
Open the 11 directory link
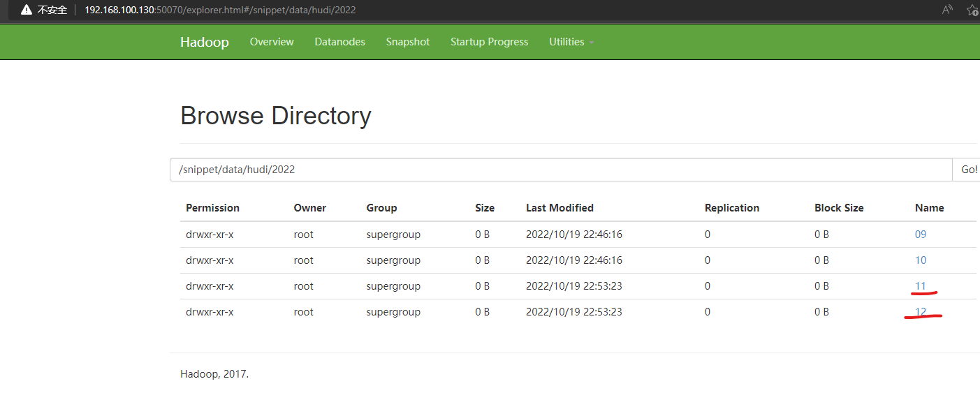[x=921, y=286]
